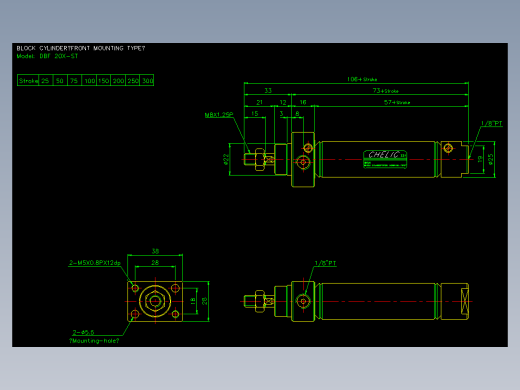Select the 150 stroke table cell
The width and height of the screenshot is (520, 390).
[x=104, y=80]
